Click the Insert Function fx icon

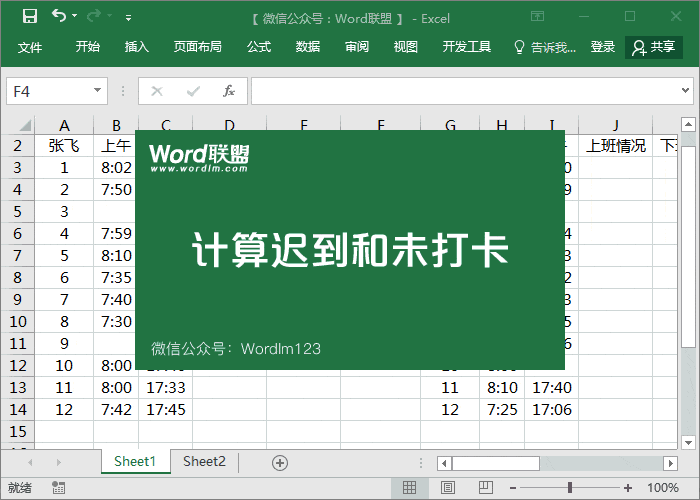[228, 91]
